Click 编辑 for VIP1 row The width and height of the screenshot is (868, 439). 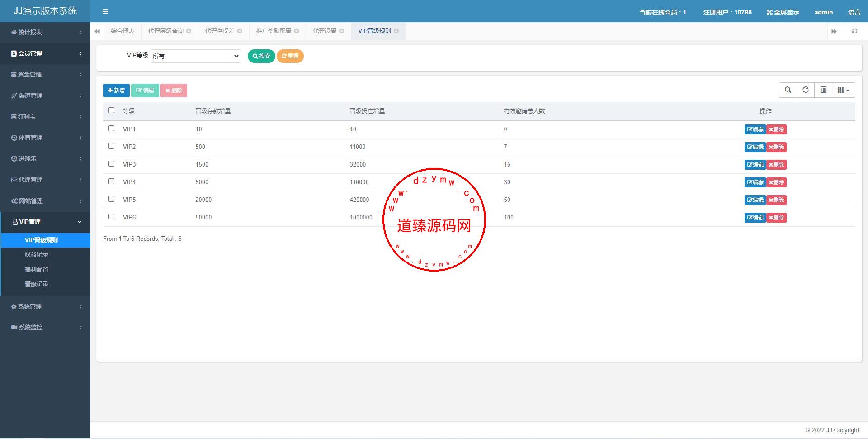(x=755, y=129)
